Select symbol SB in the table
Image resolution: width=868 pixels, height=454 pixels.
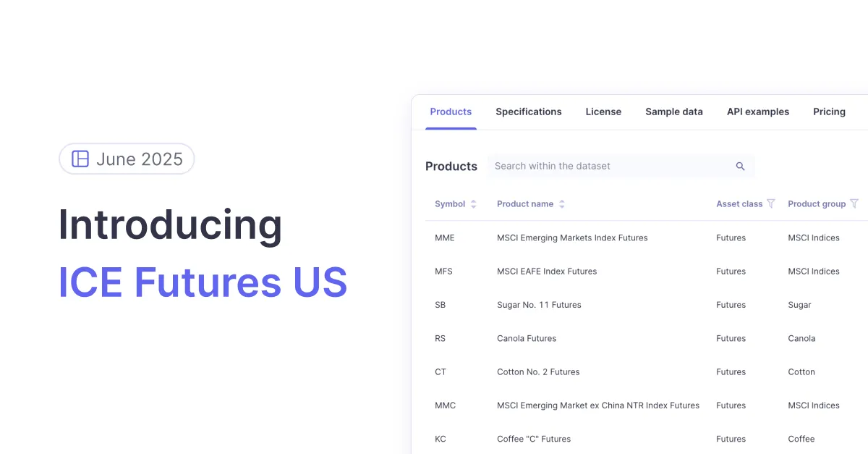pyautogui.click(x=440, y=305)
